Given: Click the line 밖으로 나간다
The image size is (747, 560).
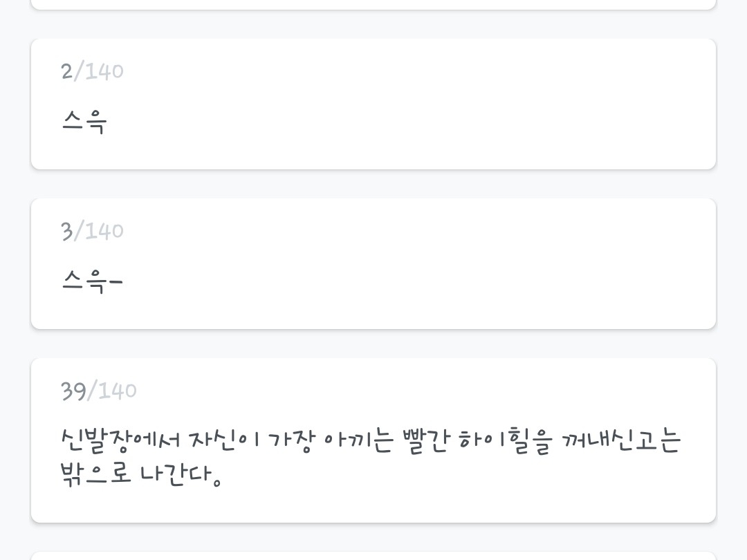Looking at the screenshot, I should [x=141, y=476].
